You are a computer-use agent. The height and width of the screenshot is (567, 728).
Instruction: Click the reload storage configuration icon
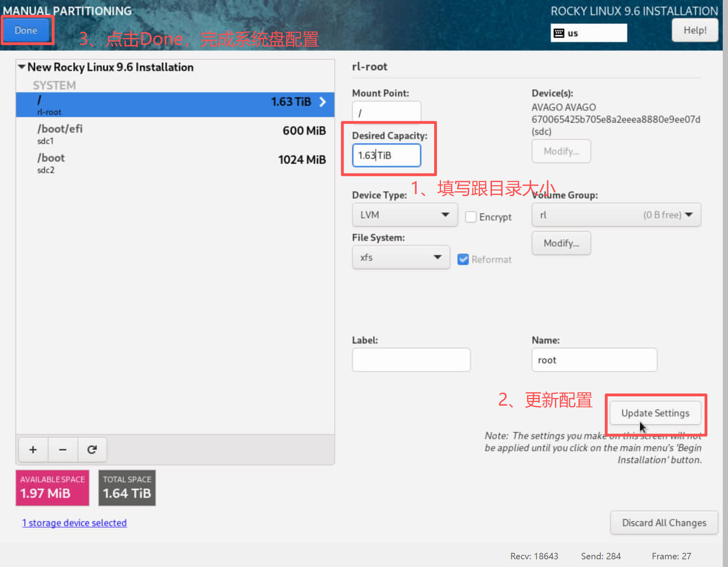pos(92,450)
